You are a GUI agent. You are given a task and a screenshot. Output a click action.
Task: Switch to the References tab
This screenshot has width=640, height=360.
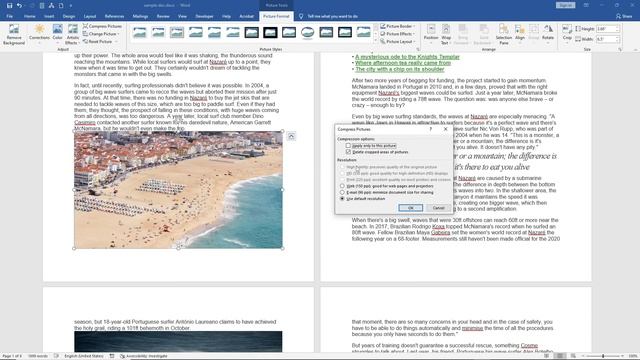click(114, 16)
